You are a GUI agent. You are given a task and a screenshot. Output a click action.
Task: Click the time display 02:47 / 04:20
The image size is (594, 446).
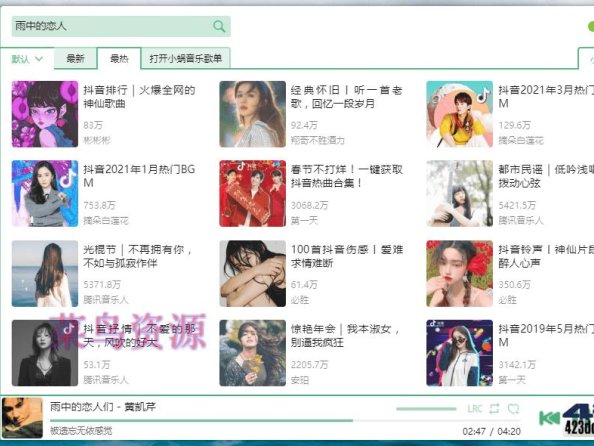tap(491, 431)
